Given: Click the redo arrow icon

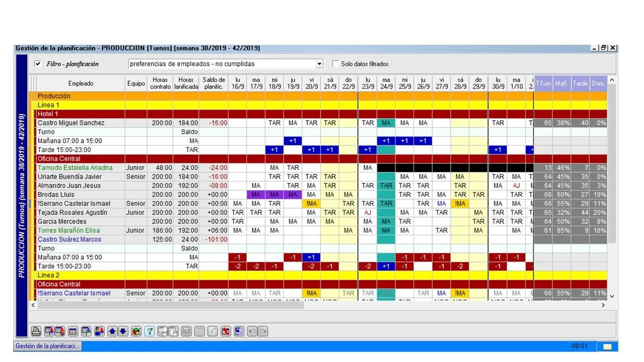Looking at the screenshot, I should pyautogui.click(x=263, y=331).
